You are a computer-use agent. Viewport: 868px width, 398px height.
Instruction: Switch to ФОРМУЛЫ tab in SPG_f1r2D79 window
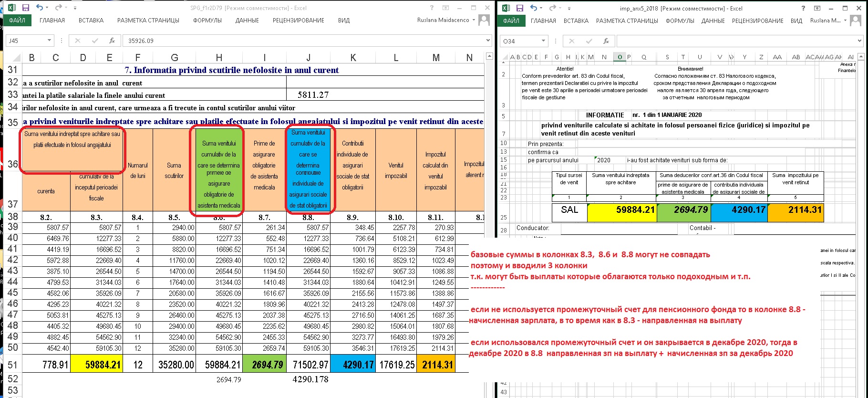pyautogui.click(x=207, y=21)
